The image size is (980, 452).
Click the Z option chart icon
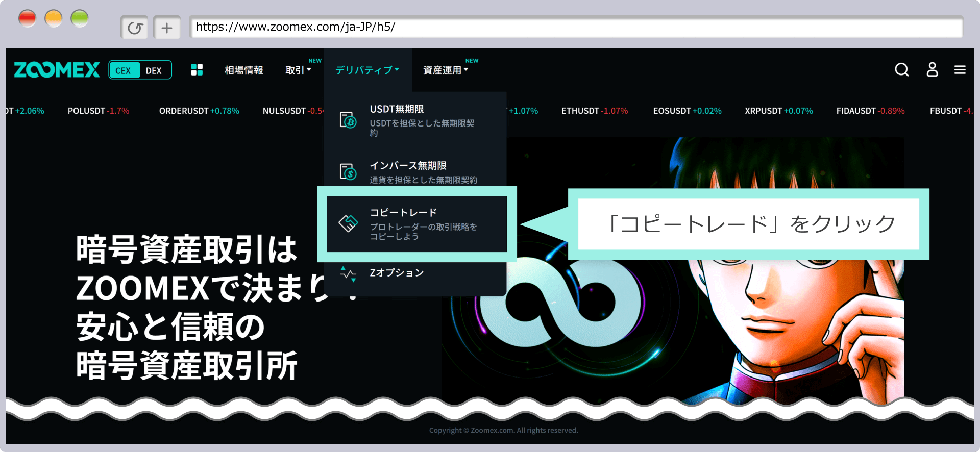(x=348, y=274)
